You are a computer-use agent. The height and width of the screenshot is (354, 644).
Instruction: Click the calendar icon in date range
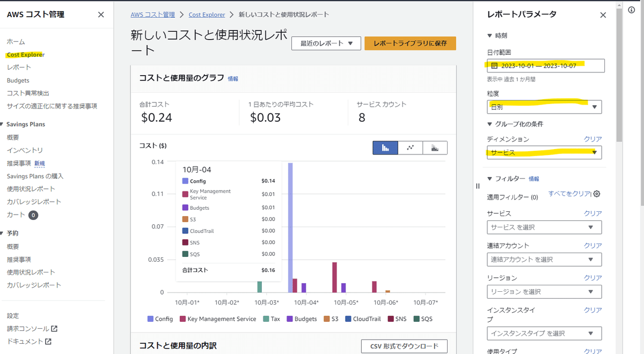pyautogui.click(x=494, y=65)
